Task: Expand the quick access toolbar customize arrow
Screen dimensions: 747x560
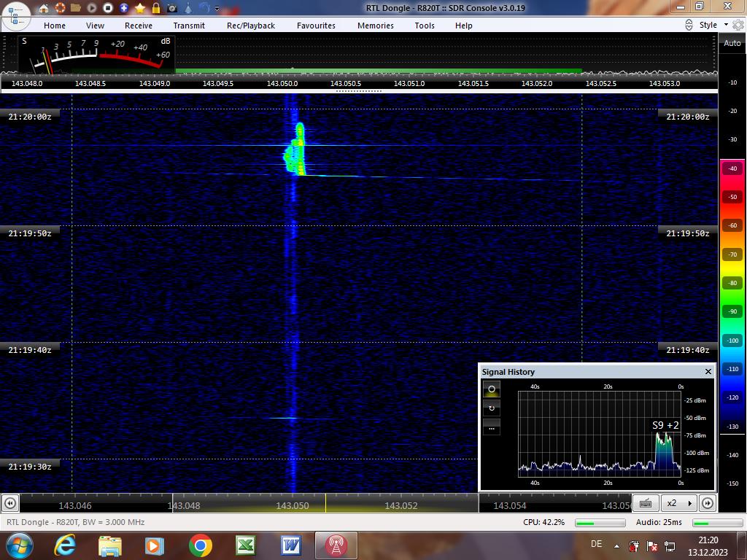Action: tap(217, 8)
